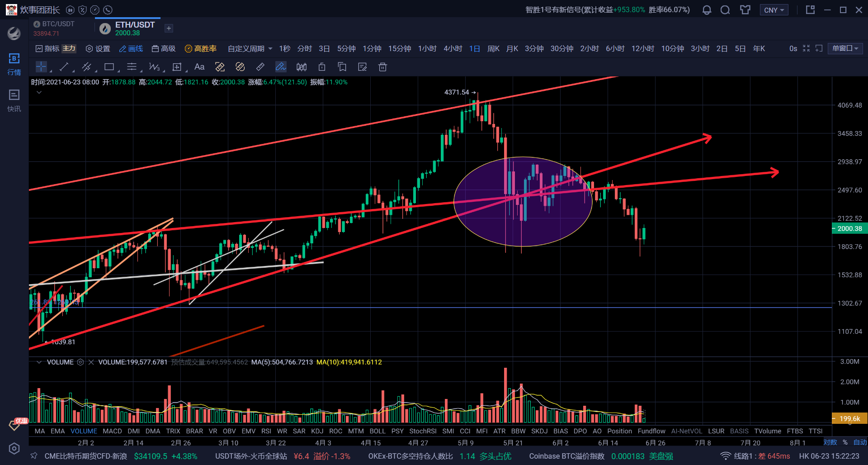The width and height of the screenshot is (868, 465).
Task: Toggle the 画线 drawing toolbar
Action: tap(131, 48)
